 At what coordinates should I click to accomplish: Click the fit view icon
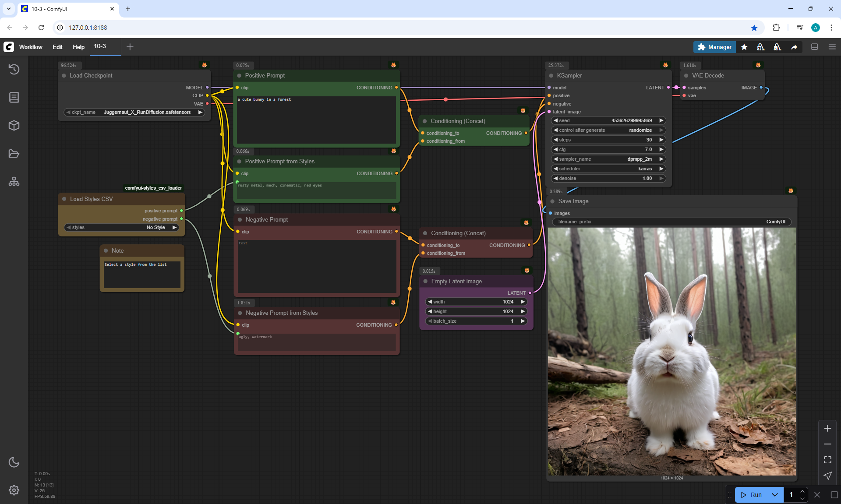coord(827,460)
